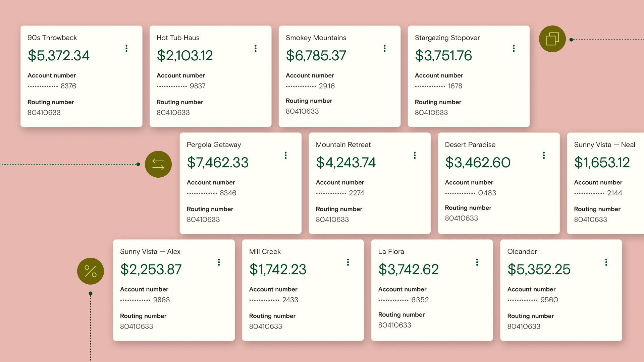644x362 pixels.
Task: Click the duplicate accounts icon near Stargazing Stopover
Action: click(x=552, y=39)
